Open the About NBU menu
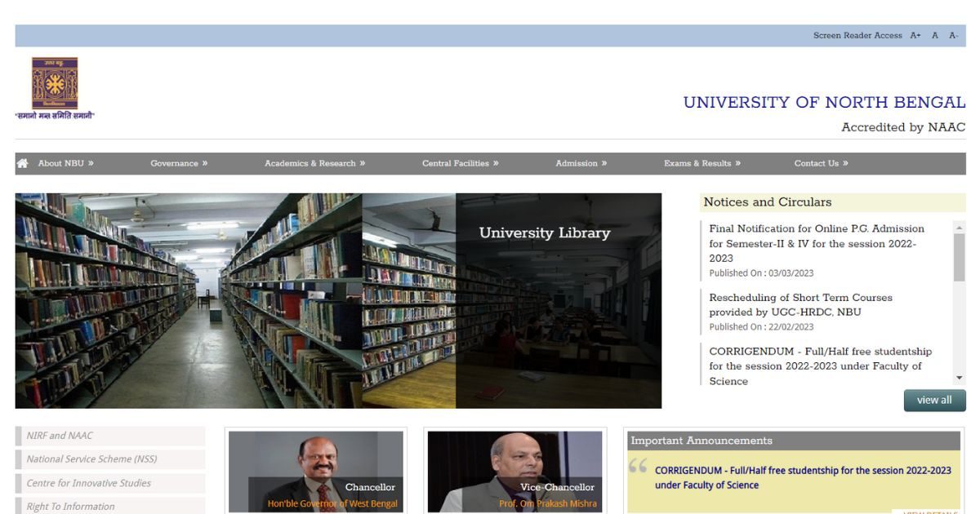This screenshot has width=980, height=514. 66,163
